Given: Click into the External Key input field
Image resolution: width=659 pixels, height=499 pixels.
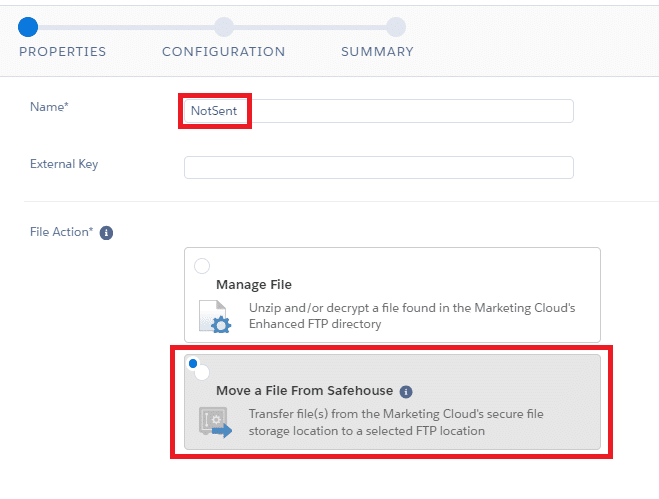Looking at the screenshot, I should tap(378, 167).
